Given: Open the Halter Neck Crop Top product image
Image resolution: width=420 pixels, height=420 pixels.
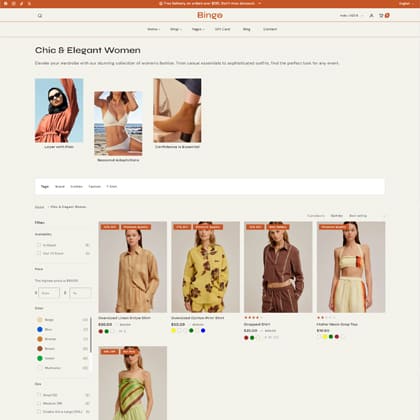Looking at the screenshot, I should point(351,267).
